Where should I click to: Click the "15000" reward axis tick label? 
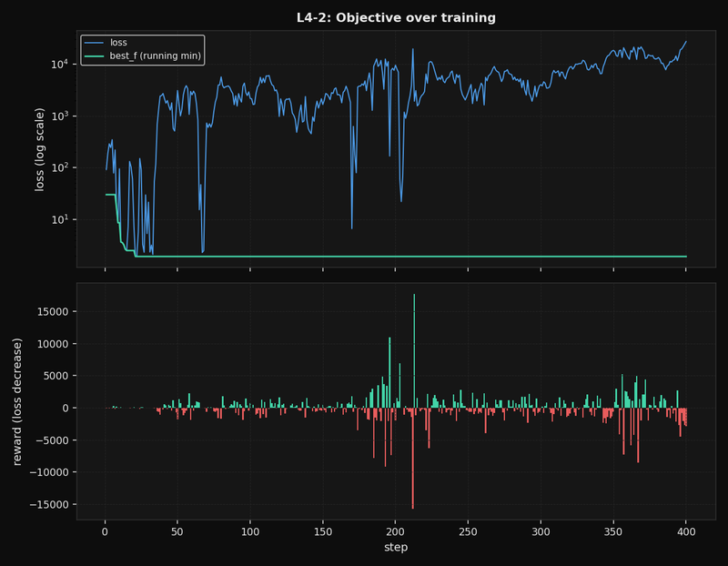[53, 311]
